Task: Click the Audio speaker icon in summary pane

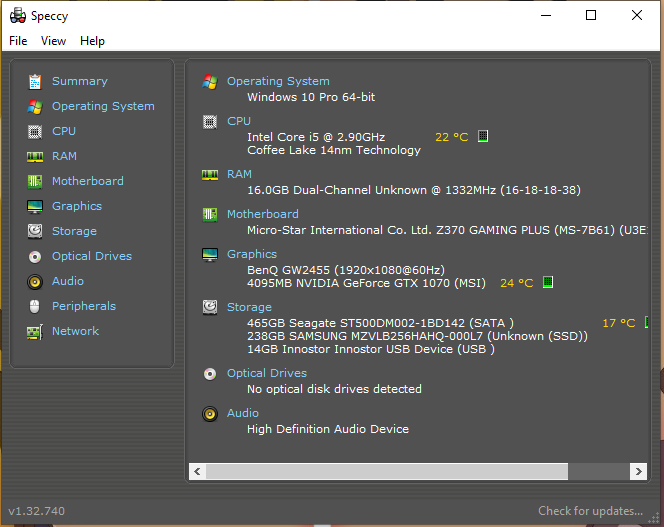Action: [x=210, y=413]
